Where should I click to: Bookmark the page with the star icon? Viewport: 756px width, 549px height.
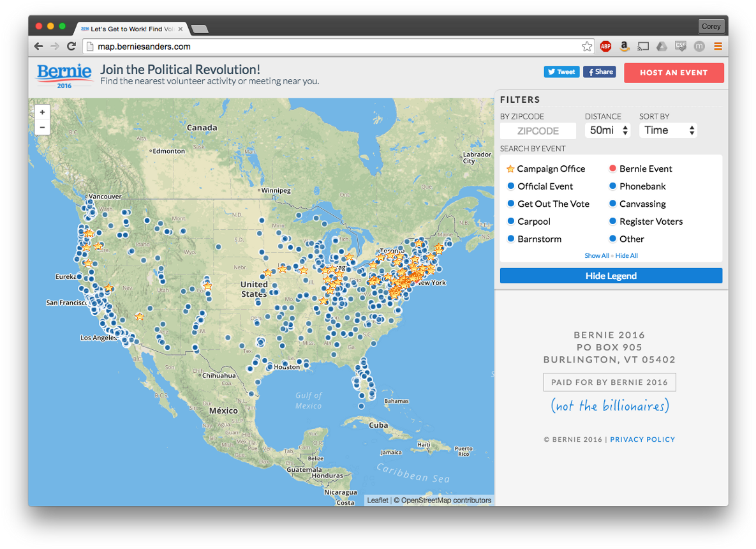coord(586,47)
